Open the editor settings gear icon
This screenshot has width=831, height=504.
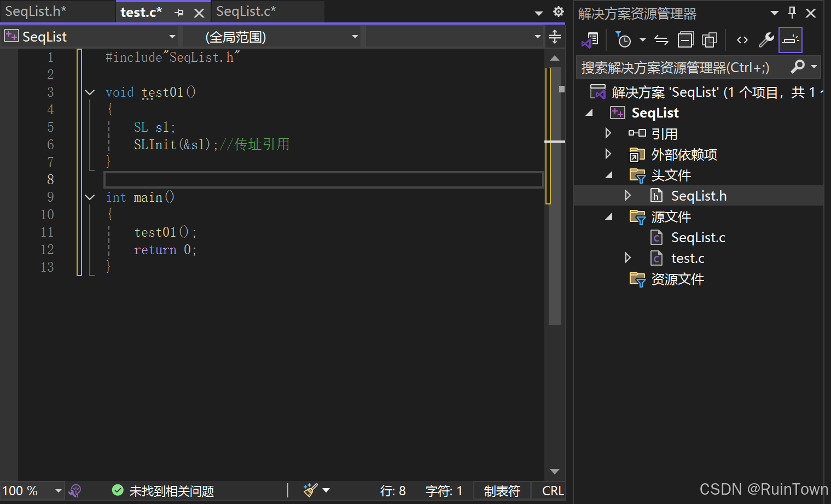[x=558, y=11]
